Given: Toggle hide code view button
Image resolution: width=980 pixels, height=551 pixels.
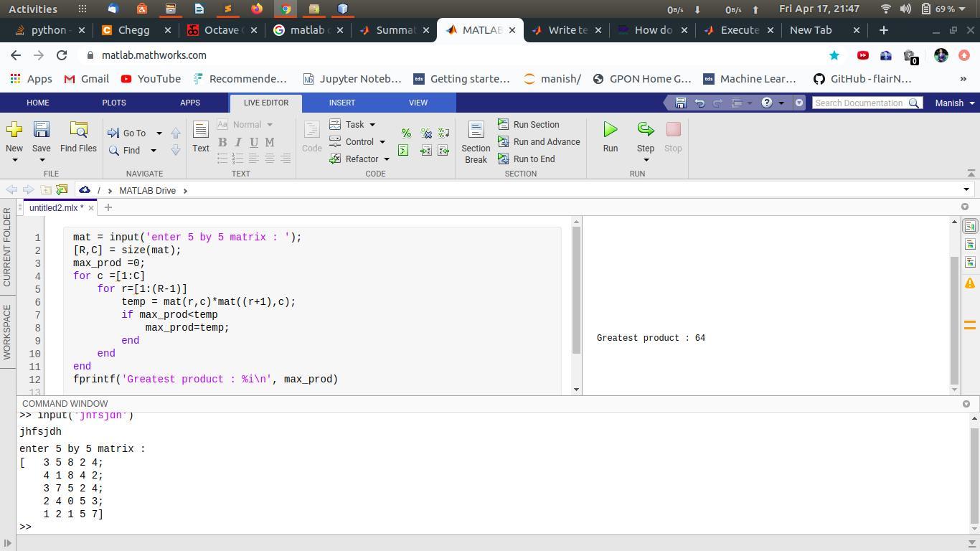Looking at the screenshot, I should pos(970,263).
